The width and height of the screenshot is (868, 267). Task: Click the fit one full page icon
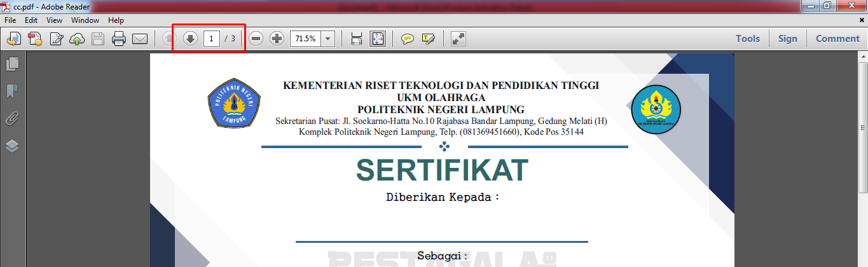[x=378, y=39]
